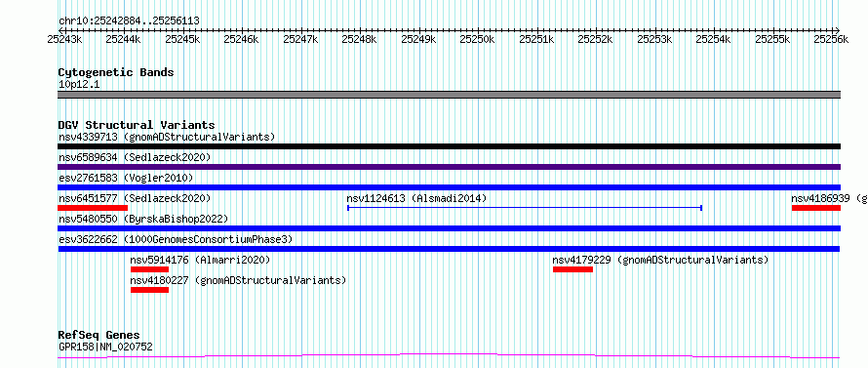Open the nsv5480550 blue variant bar
The width and height of the screenshot is (868, 368).
pos(449,228)
